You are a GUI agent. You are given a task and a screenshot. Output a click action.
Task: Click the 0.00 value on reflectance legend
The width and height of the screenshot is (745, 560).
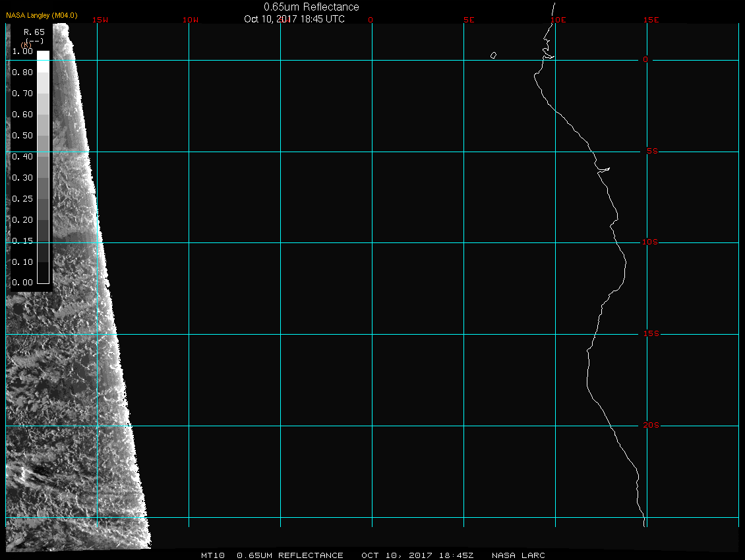[22, 283]
